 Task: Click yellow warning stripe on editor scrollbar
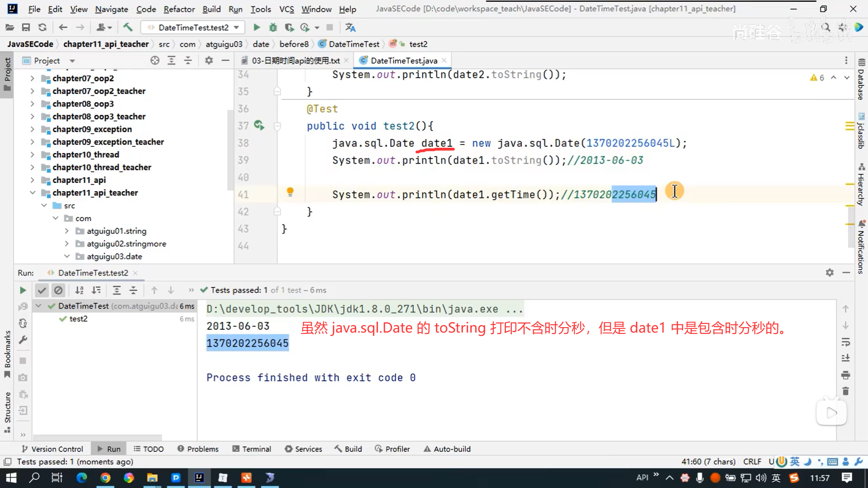pos(849,184)
